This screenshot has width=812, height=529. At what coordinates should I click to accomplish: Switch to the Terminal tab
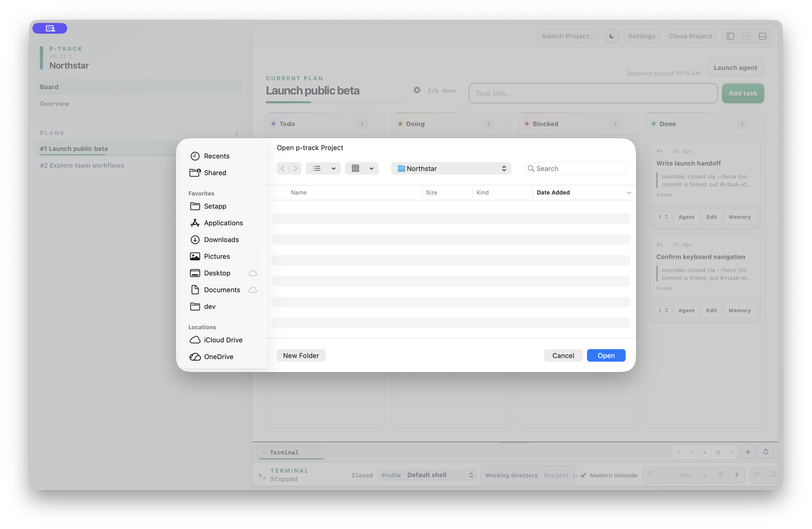291,452
